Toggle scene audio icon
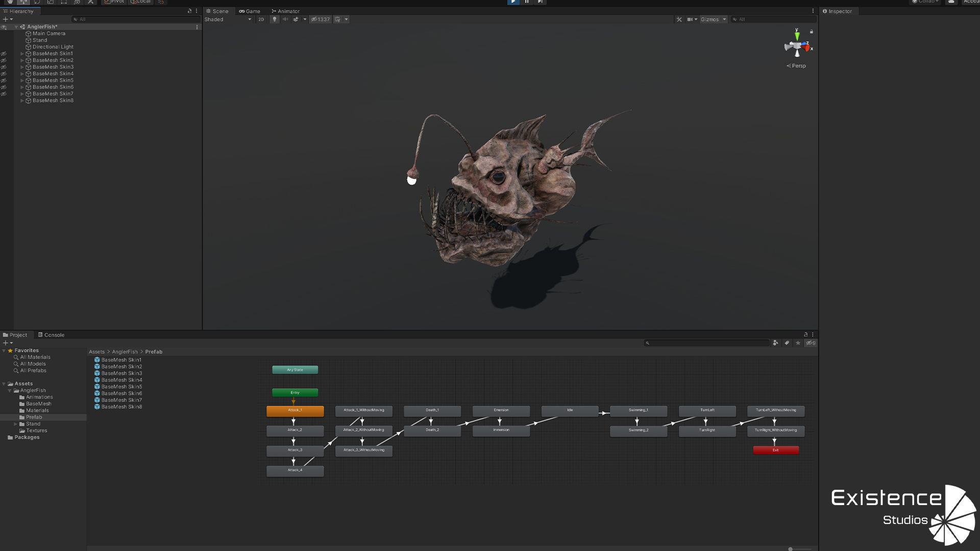Image resolution: width=980 pixels, height=551 pixels. (x=285, y=19)
